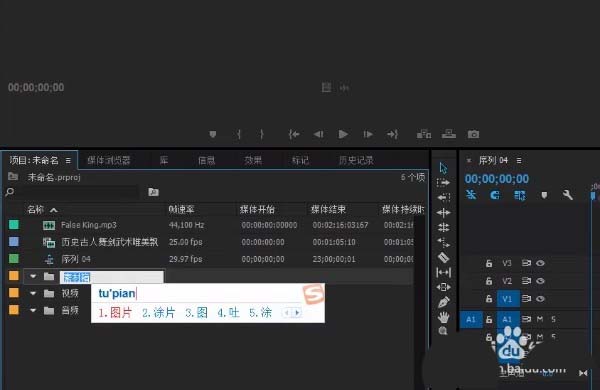This screenshot has width=600, height=390.
Task: Select the Hand tool
Action: [443, 317]
